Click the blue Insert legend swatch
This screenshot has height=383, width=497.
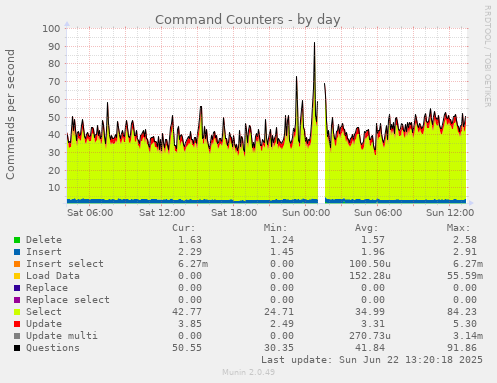pyautogui.click(x=17, y=252)
